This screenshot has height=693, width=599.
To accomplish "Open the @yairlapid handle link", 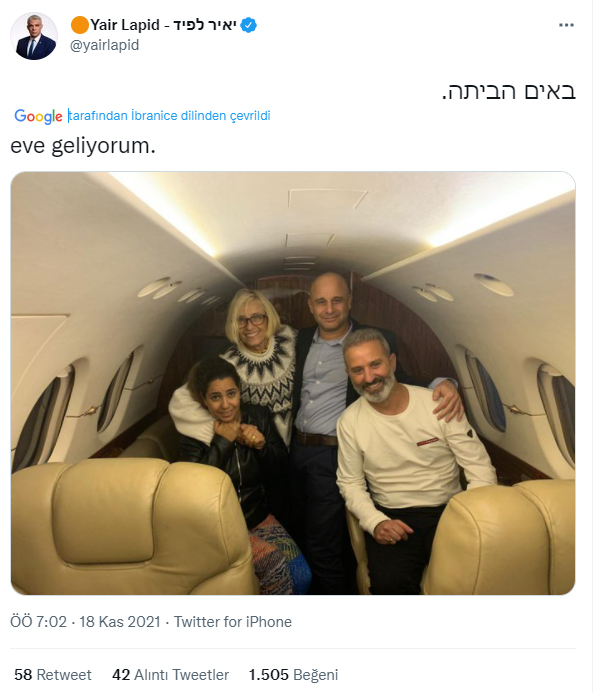I will pyautogui.click(x=104, y=45).
